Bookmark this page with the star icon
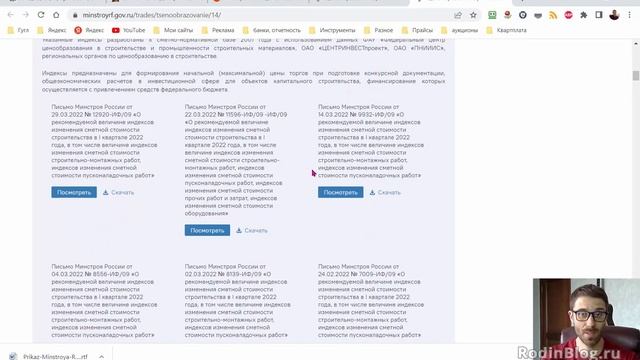The height and width of the screenshot is (360, 640). tap(473, 15)
